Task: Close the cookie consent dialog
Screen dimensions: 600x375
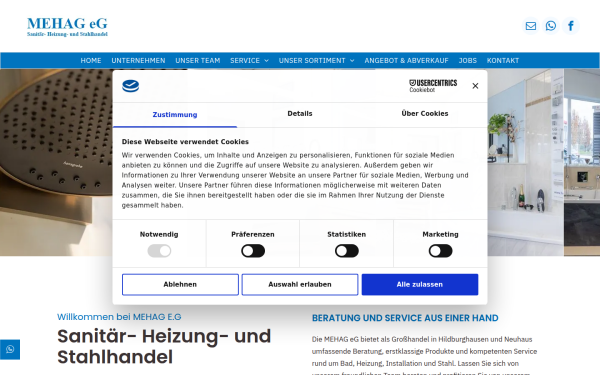Action: 475,86
